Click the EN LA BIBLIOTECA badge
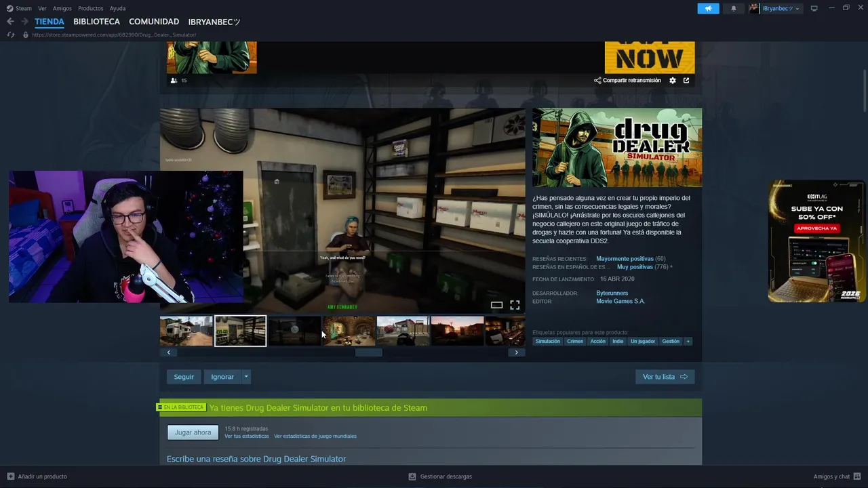Screen dimensions: 868x488 (x=181, y=407)
